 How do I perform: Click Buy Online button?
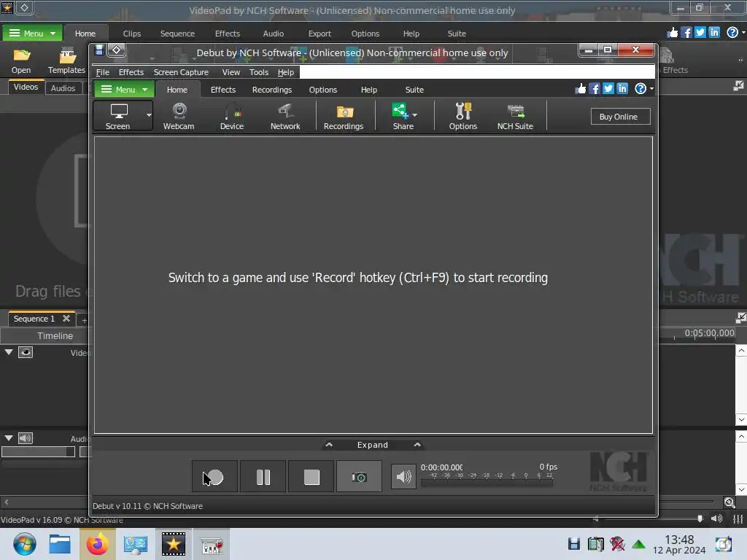pyautogui.click(x=620, y=117)
